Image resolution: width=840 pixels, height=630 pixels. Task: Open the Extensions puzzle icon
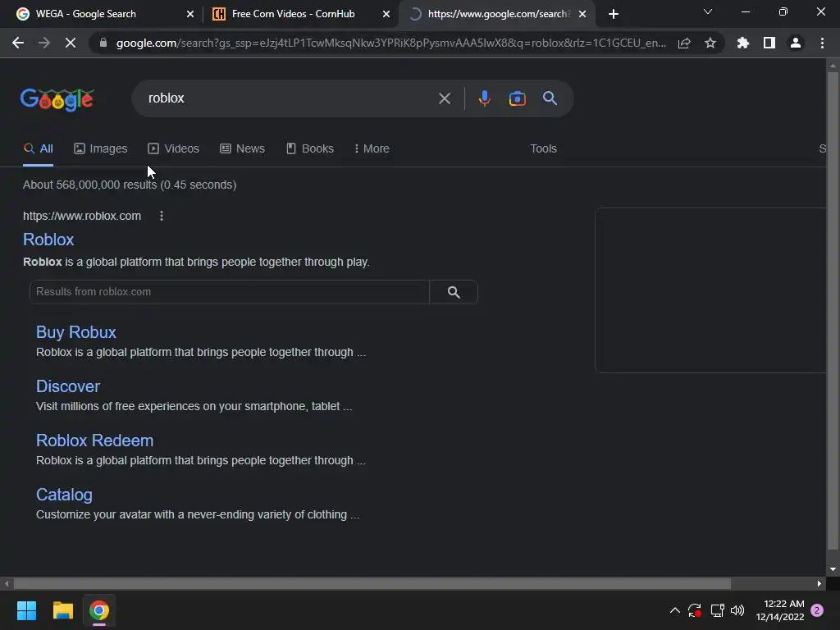click(743, 43)
